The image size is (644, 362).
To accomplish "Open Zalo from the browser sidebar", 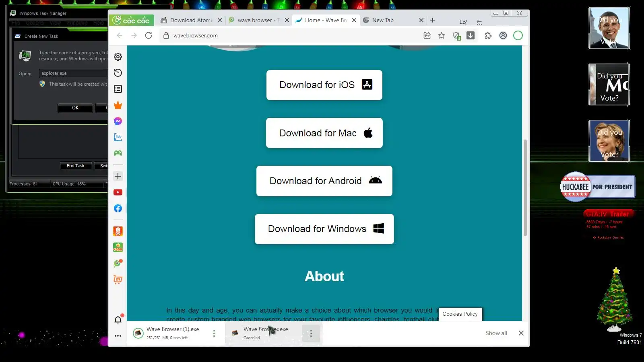I will [x=118, y=137].
